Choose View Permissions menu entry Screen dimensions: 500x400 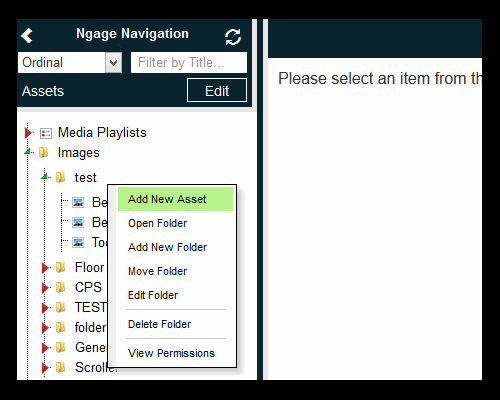click(x=175, y=353)
